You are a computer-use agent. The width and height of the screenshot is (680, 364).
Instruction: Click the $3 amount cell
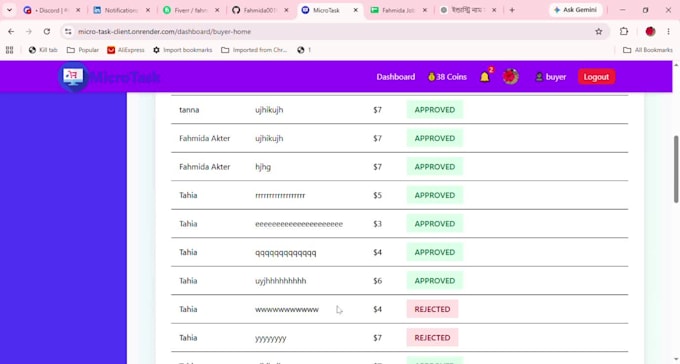[x=377, y=224]
